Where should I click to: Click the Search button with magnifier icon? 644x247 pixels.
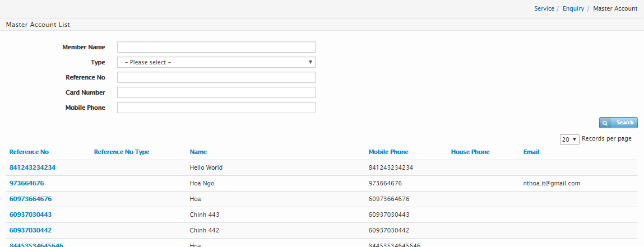[x=618, y=123]
